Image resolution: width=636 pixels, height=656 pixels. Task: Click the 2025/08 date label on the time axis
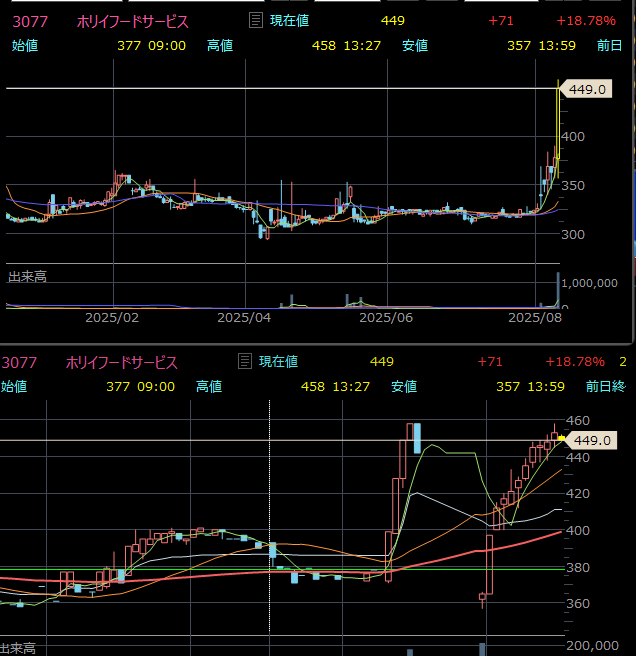[x=535, y=318]
